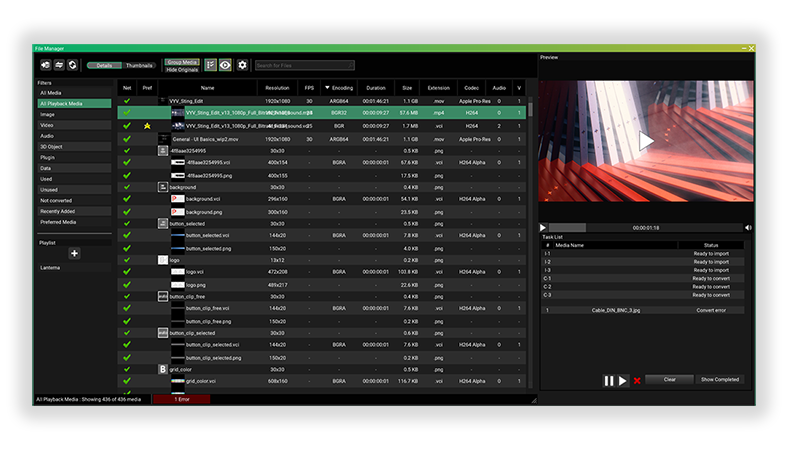Click the 4f8aae3254995 group icon
This screenshot has width=788, height=450.
tap(163, 150)
